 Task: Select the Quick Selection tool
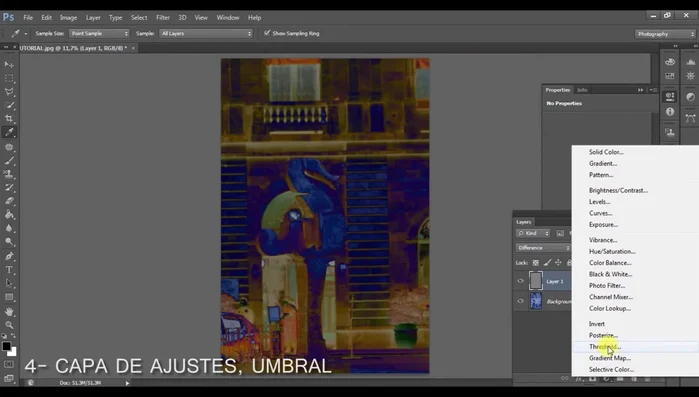pyautogui.click(x=9, y=105)
